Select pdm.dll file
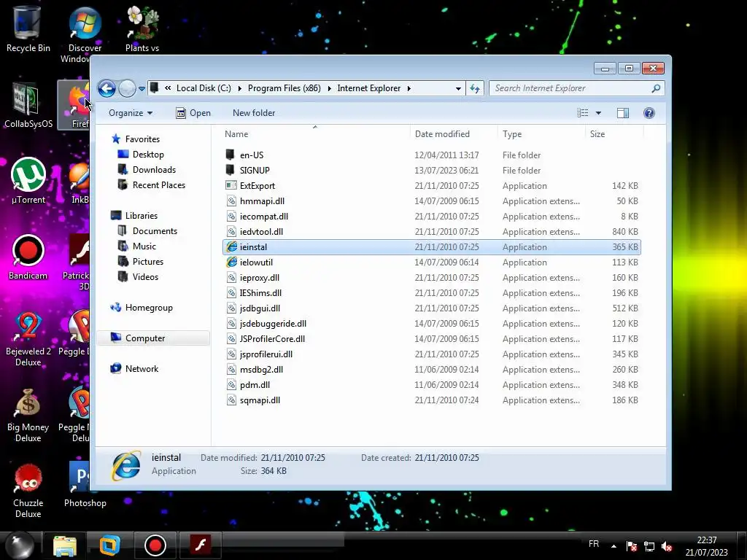Viewport: 747px width, 560px height. [432, 385]
